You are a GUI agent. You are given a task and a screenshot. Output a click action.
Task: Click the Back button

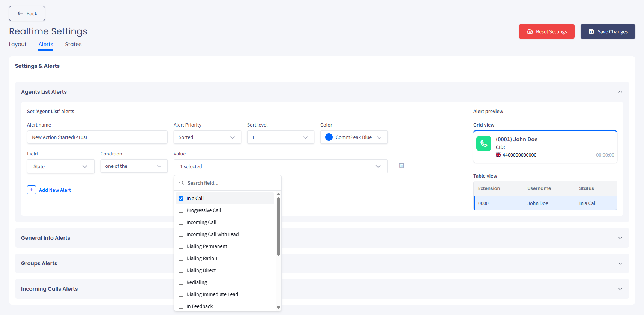pos(27,13)
